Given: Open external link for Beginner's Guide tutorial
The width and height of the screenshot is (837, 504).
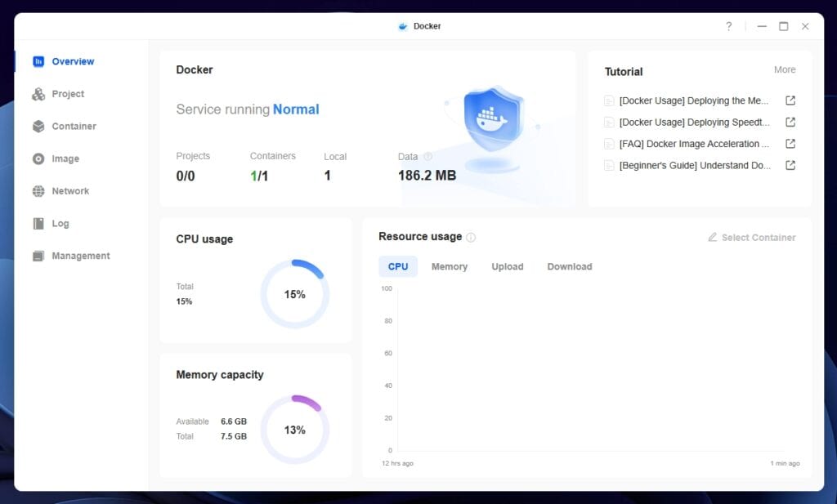Looking at the screenshot, I should [790, 165].
